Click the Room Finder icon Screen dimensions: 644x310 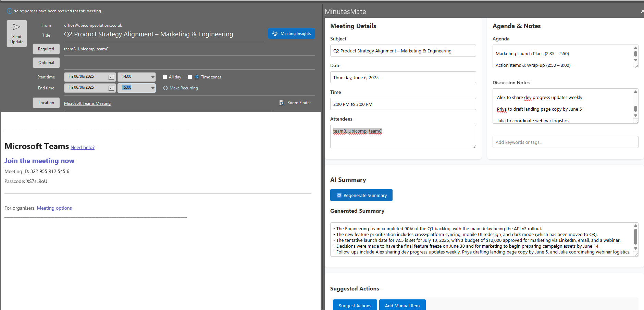click(x=282, y=103)
